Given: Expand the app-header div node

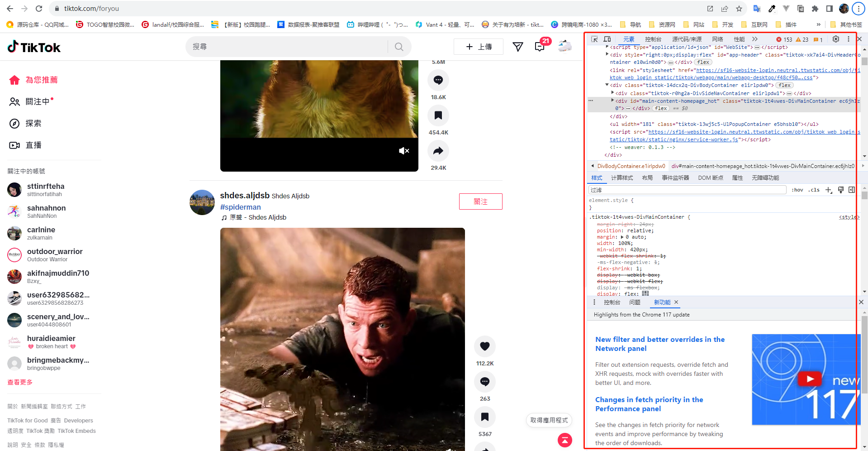Looking at the screenshot, I should pos(607,54).
